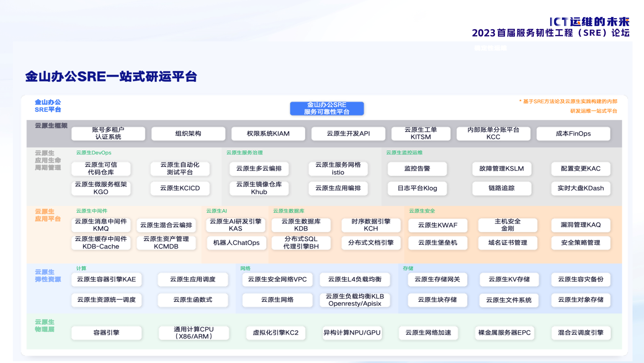Select the 云原生容器引擎KAE box
644x363 pixels.
coord(106,279)
